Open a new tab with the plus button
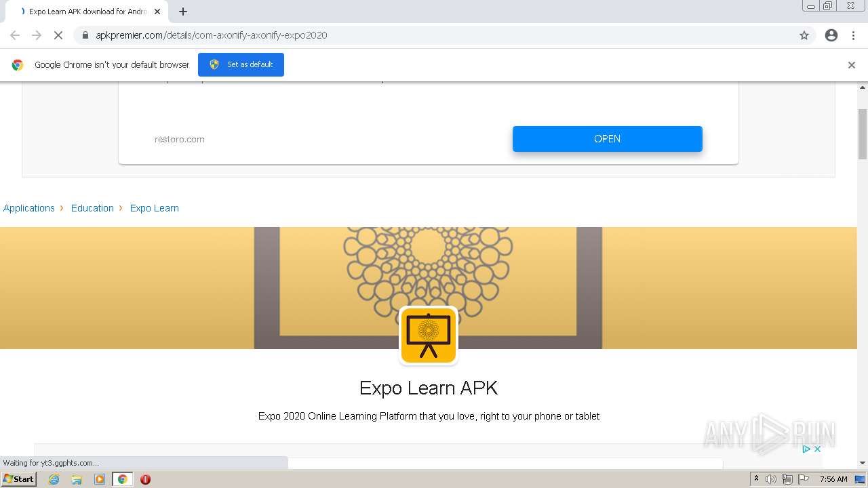Image resolution: width=868 pixels, height=488 pixels. pyautogui.click(x=183, y=12)
